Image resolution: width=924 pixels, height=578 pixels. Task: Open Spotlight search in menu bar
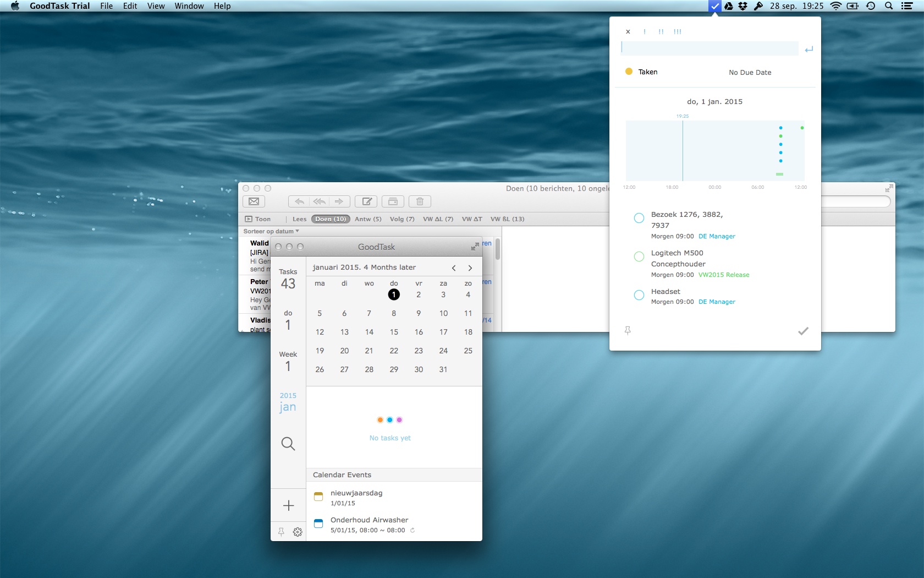click(888, 6)
